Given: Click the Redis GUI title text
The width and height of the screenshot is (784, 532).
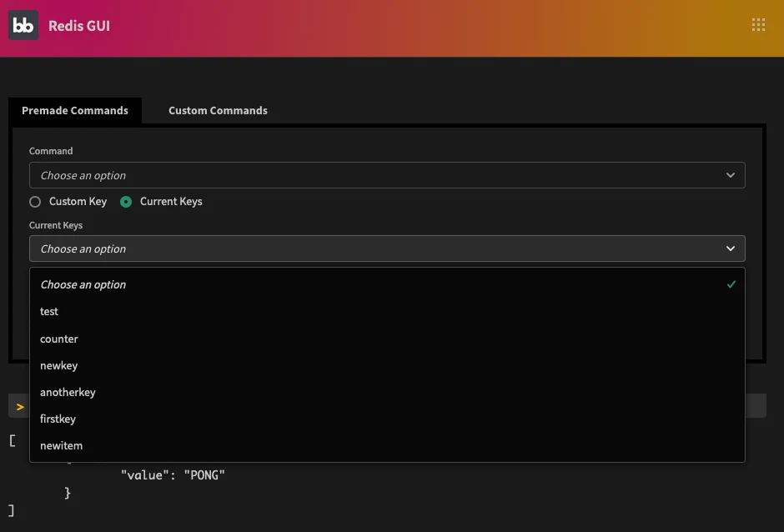Looking at the screenshot, I should 79,26.
